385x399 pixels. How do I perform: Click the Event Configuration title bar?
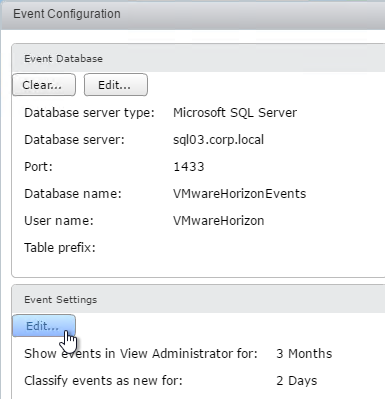click(193, 14)
